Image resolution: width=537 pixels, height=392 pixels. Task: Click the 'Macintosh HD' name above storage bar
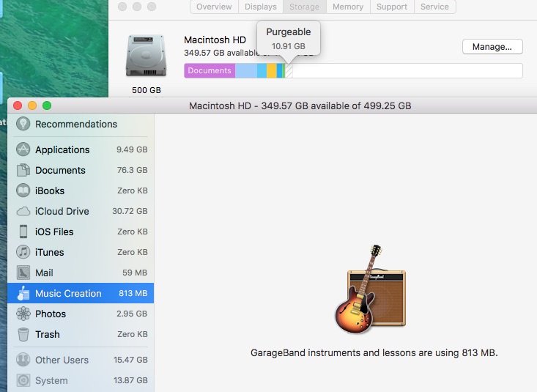(215, 40)
